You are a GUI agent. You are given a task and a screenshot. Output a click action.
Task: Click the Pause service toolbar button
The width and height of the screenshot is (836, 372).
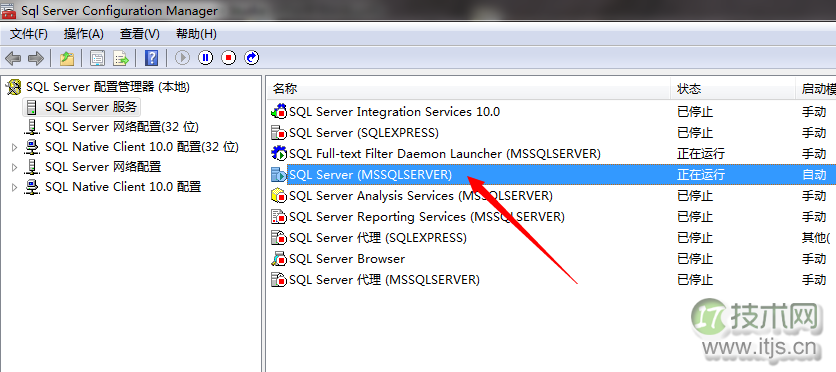click(x=206, y=58)
